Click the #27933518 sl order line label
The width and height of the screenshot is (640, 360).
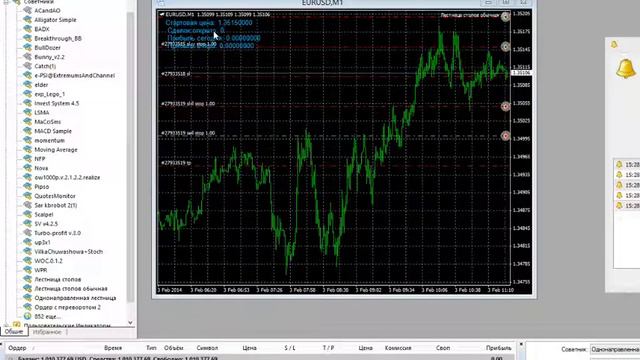(x=176, y=74)
